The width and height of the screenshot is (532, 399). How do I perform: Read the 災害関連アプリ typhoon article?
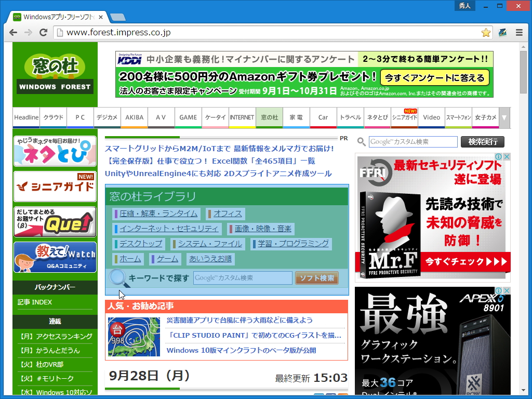coord(240,320)
